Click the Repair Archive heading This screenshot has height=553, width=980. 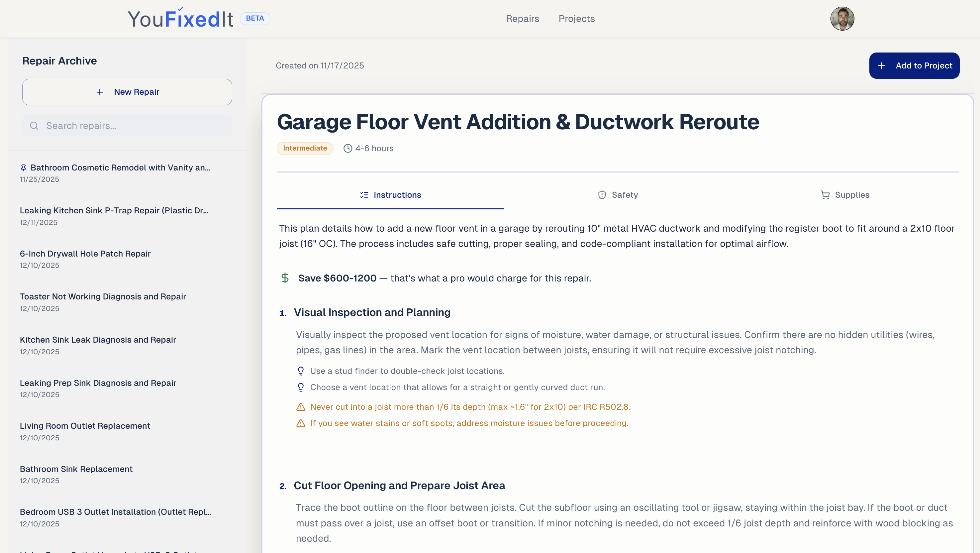[x=59, y=61]
